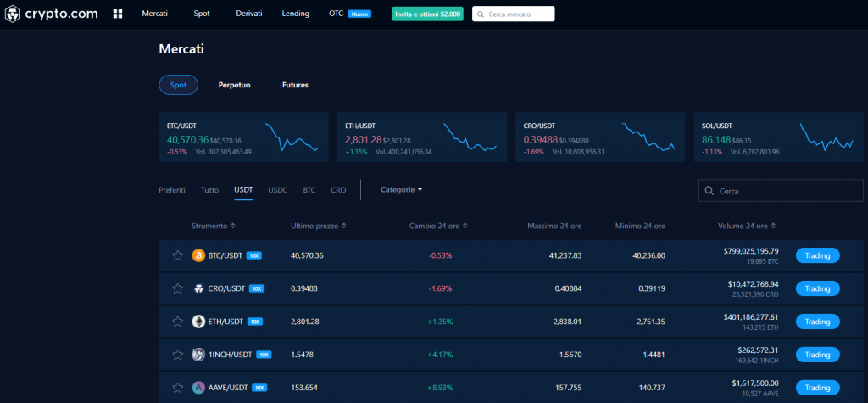Click the SOL/USDT card price chart

[x=826, y=137]
